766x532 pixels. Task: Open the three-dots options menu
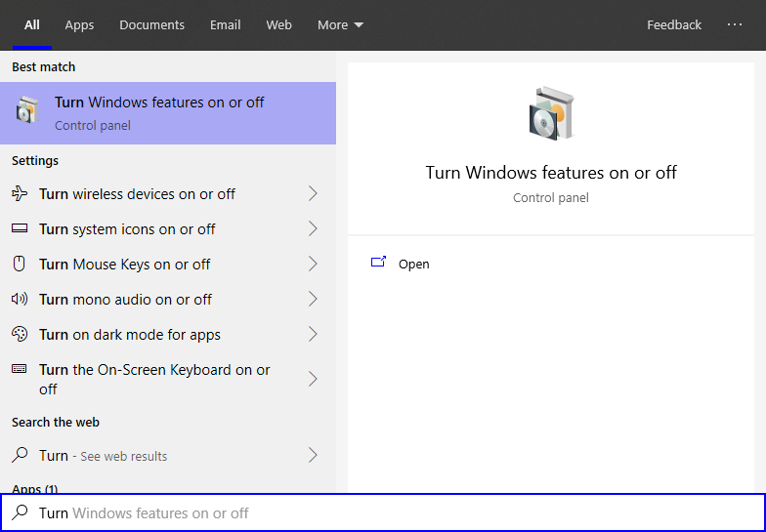coord(735,24)
